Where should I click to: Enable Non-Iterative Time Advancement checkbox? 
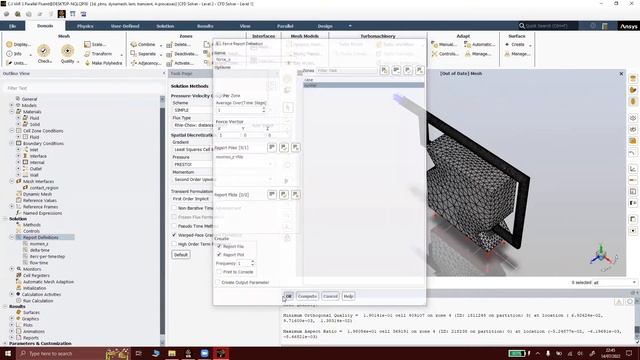[x=174, y=208]
